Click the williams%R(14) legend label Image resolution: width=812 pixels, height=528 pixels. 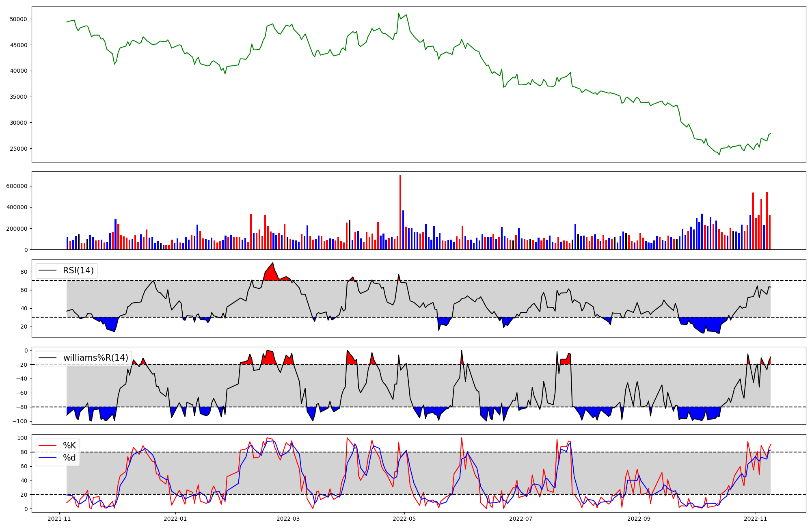pos(95,358)
